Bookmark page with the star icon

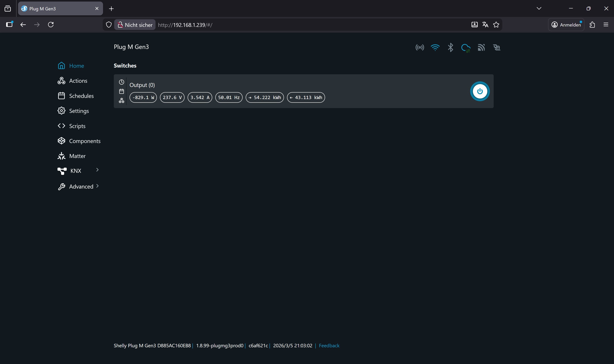[x=496, y=25]
